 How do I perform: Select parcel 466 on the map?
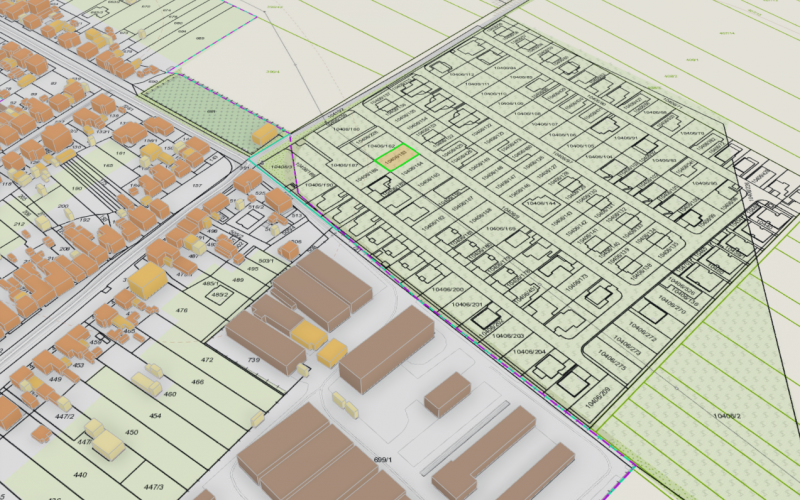[x=198, y=382]
